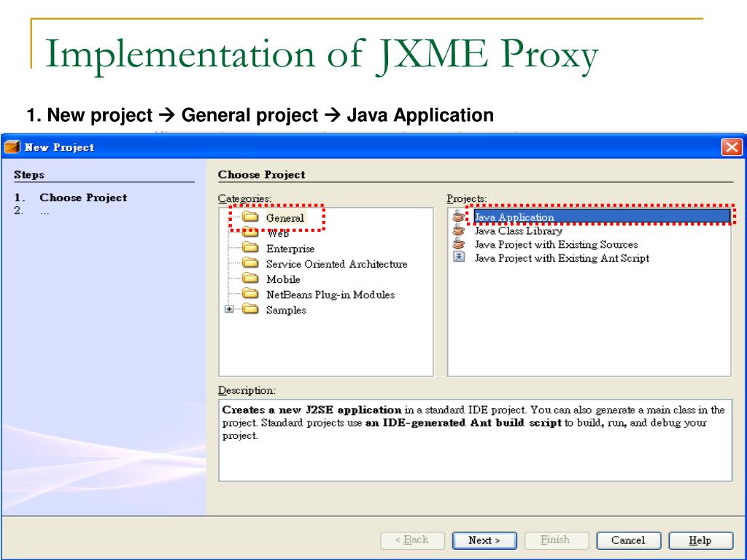Click the Mobile folder icon

coord(250,278)
